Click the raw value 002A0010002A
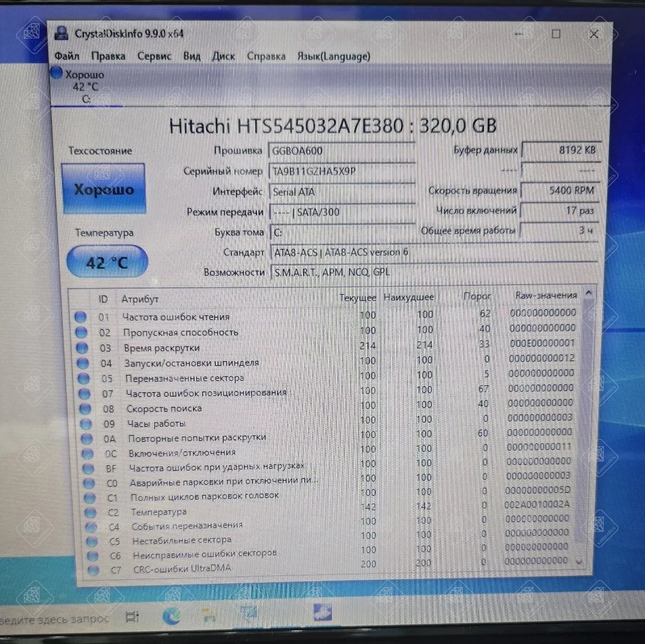This screenshot has width=645, height=644. [x=537, y=504]
